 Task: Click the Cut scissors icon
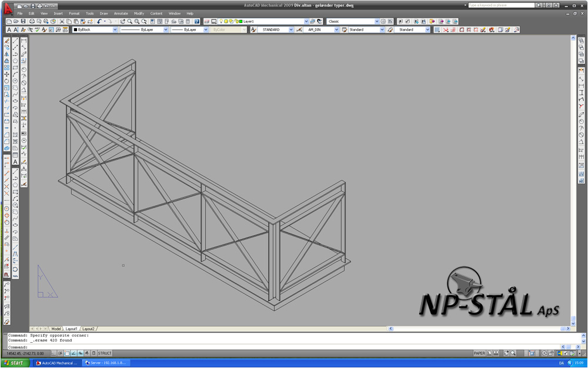click(x=62, y=21)
